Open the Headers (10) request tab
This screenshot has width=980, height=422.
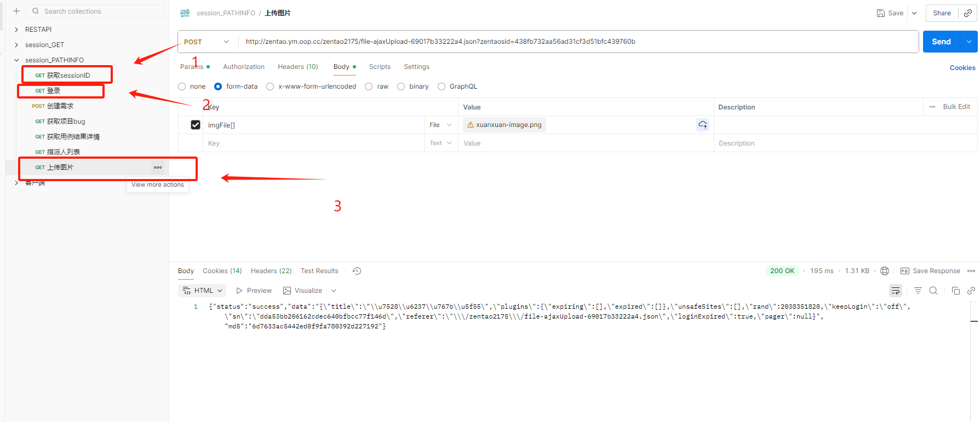(x=298, y=67)
